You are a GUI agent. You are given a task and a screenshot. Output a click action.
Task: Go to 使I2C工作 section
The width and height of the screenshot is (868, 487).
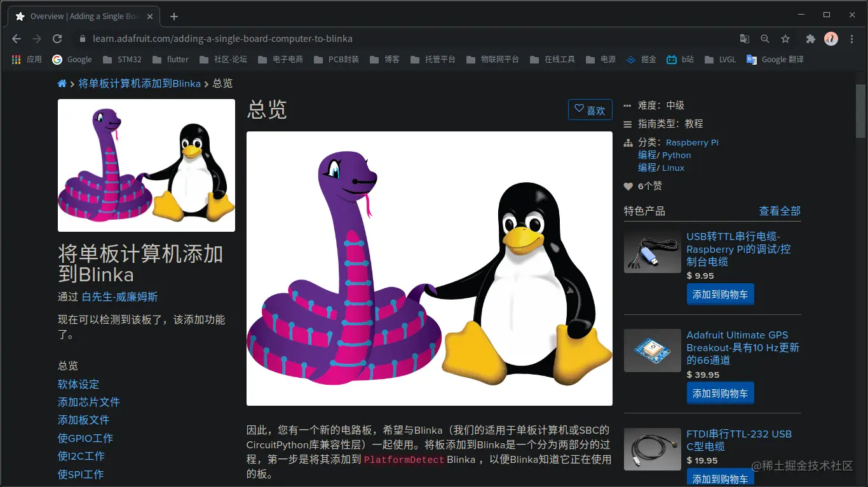click(81, 456)
